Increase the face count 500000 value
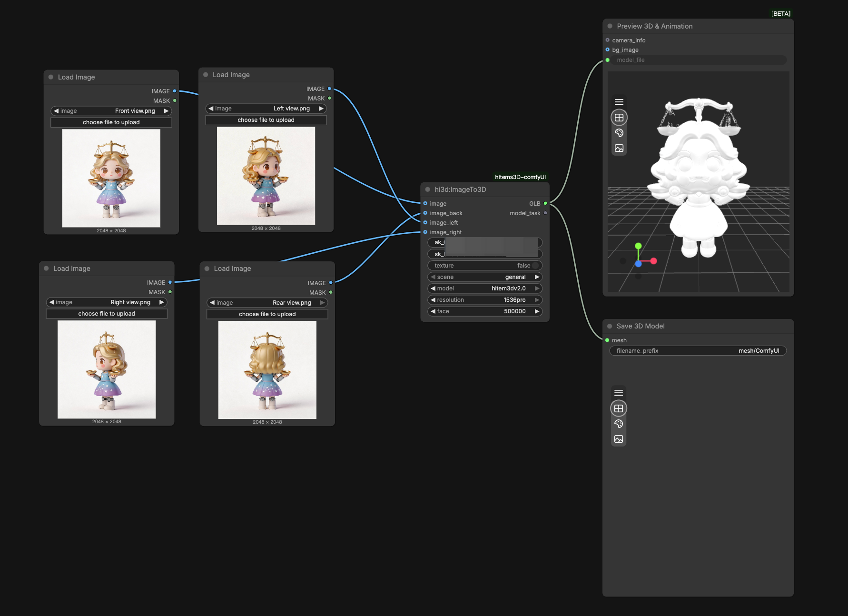 click(x=537, y=311)
